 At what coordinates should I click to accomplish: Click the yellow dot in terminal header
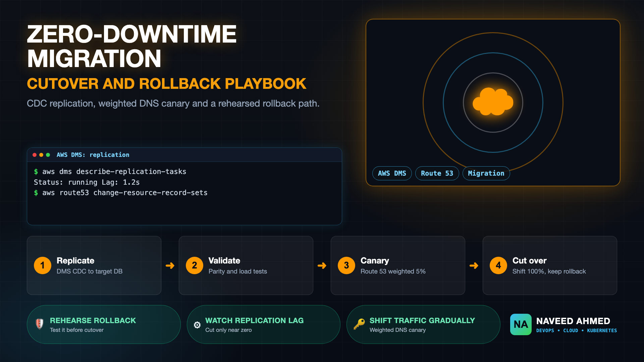point(41,155)
